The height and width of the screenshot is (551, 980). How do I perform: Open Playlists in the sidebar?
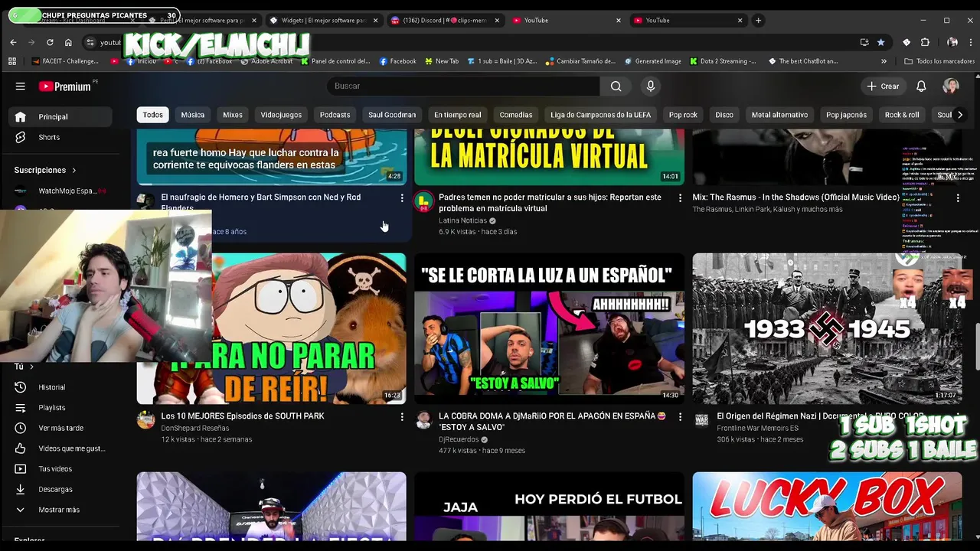[x=60, y=408]
